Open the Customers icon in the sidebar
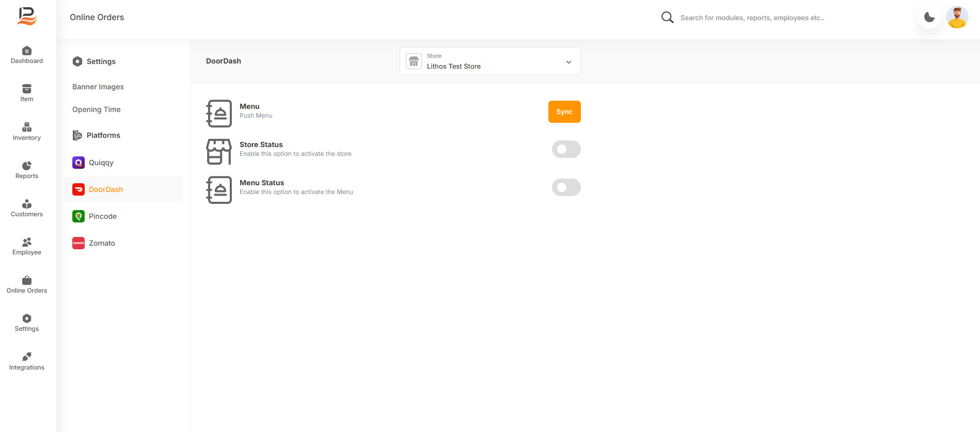This screenshot has height=432, width=980. click(x=27, y=204)
